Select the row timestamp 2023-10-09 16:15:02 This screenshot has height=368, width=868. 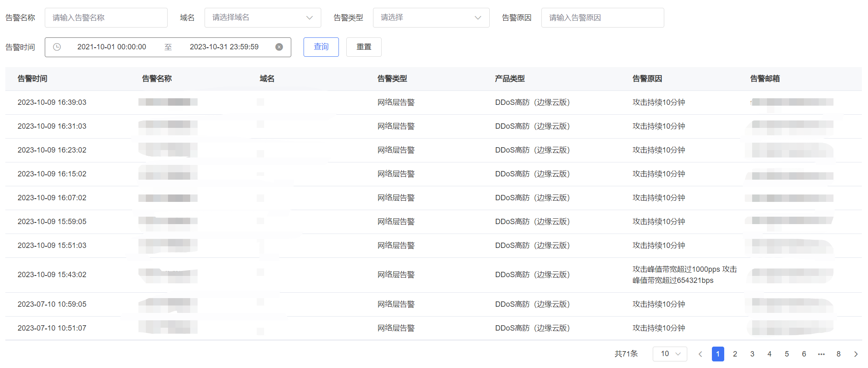[x=52, y=174]
